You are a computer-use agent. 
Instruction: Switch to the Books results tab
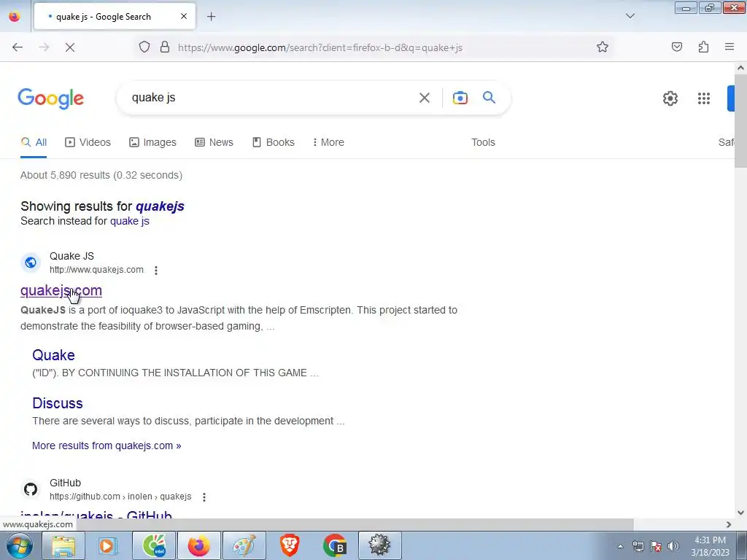273,142
